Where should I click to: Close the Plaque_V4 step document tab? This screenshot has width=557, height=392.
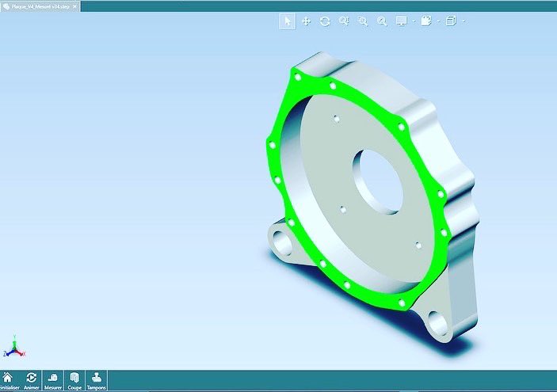pyautogui.click(x=74, y=6)
